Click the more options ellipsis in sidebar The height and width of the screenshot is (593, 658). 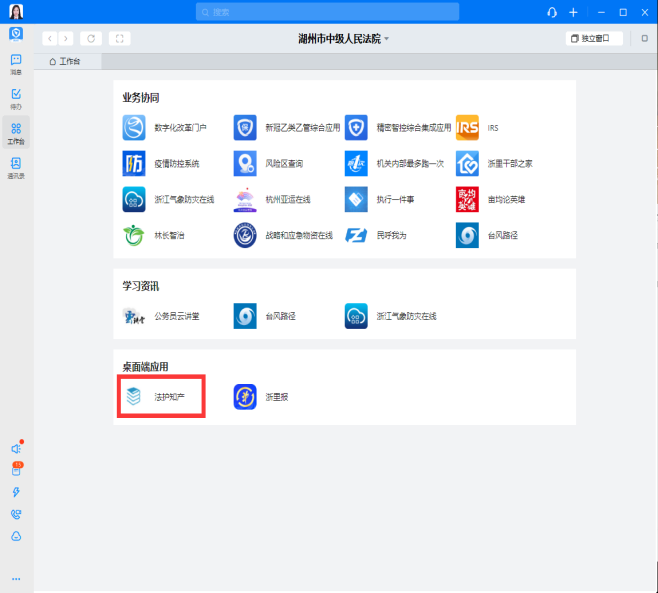(16, 578)
